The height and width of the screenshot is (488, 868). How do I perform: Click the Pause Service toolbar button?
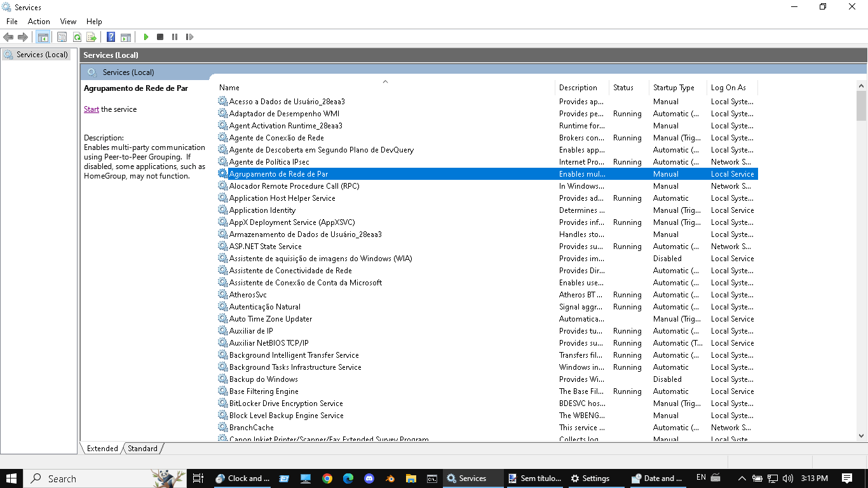(x=175, y=37)
